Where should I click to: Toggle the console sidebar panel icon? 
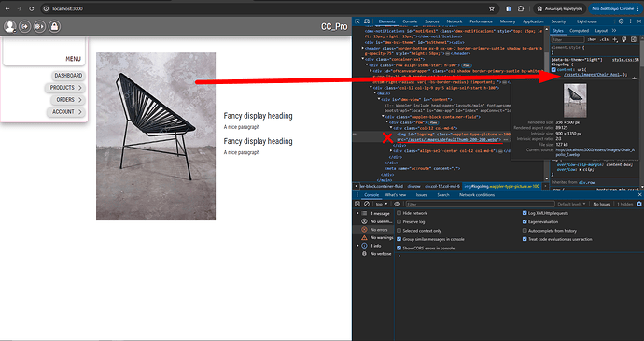point(357,204)
